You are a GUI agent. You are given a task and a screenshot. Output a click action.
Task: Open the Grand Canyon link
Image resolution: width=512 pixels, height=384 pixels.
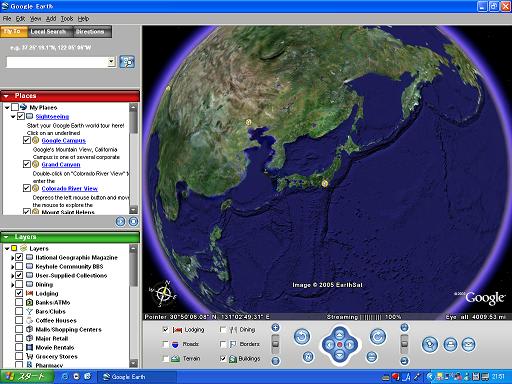[61, 165]
